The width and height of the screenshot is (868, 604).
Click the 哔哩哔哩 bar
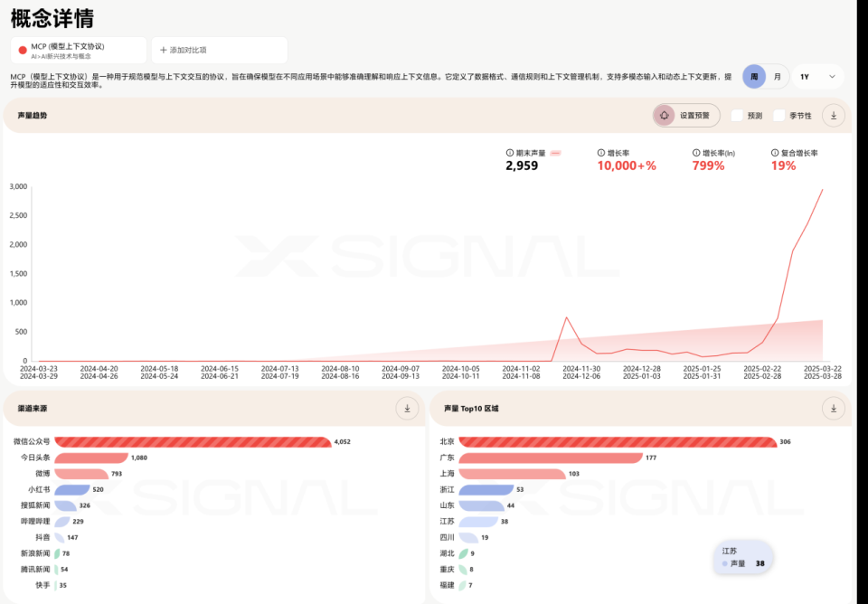tap(62, 522)
